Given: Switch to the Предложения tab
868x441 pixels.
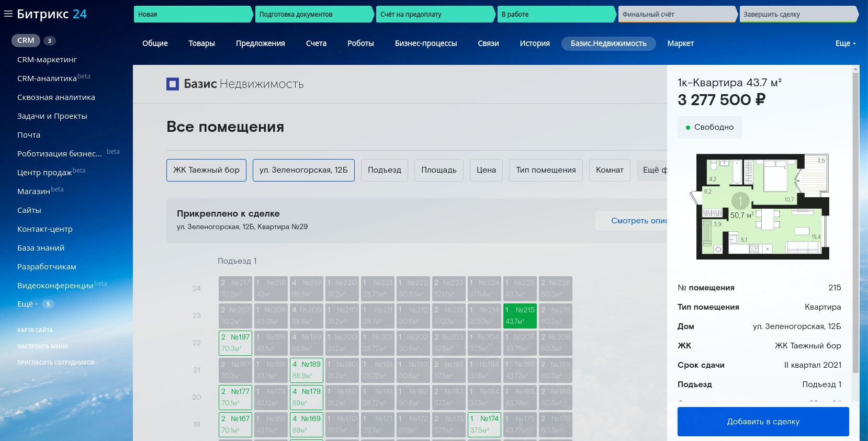Looking at the screenshot, I should click(261, 43).
